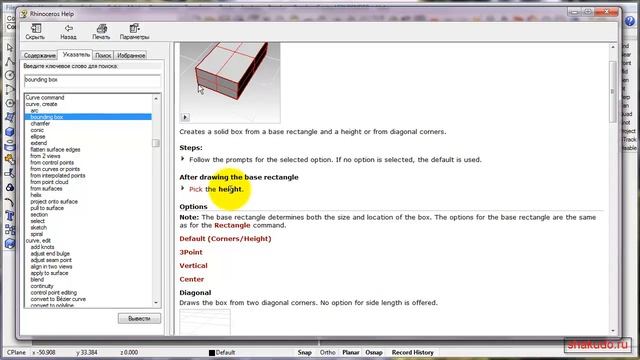Click index list scroll down arrow
Screen dimensions: 640x360
[156, 302]
